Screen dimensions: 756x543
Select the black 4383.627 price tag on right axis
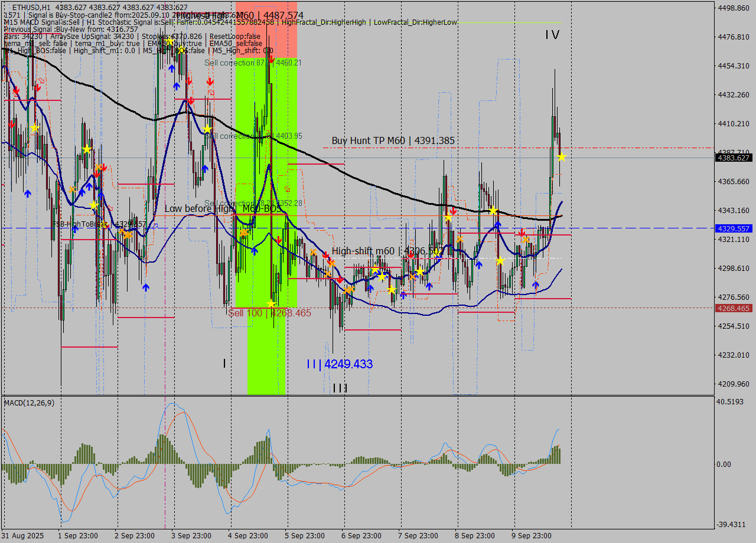732,158
